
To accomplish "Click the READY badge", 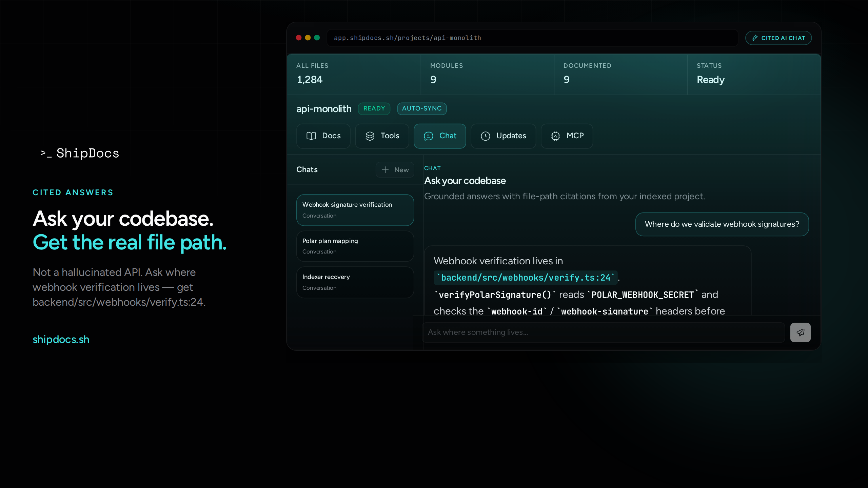I will pyautogui.click(x=374, y=108).
